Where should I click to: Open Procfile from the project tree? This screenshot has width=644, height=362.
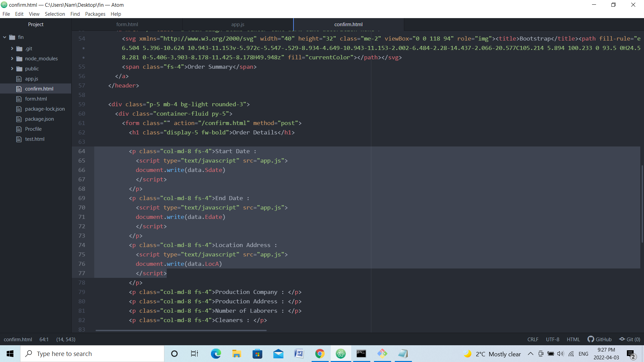[33, 129]
